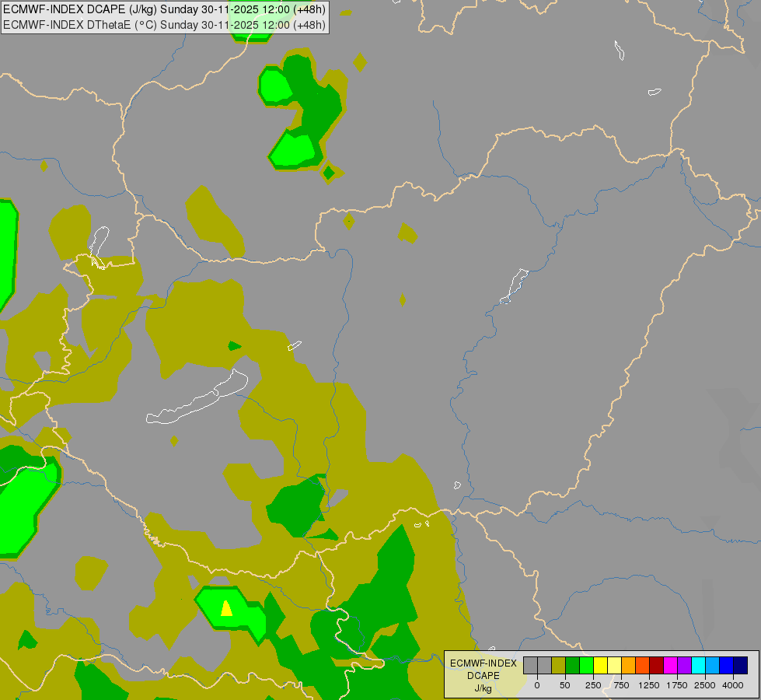Click the "DCAPE" word in the legend box
761x700 pixels.
click(483, 676)
